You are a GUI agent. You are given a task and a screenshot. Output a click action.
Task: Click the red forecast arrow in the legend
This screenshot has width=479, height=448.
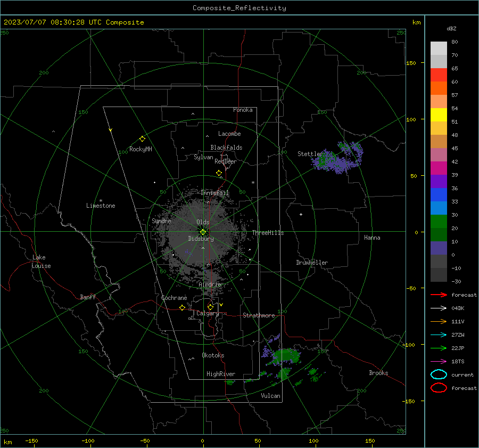pos(439,295)
